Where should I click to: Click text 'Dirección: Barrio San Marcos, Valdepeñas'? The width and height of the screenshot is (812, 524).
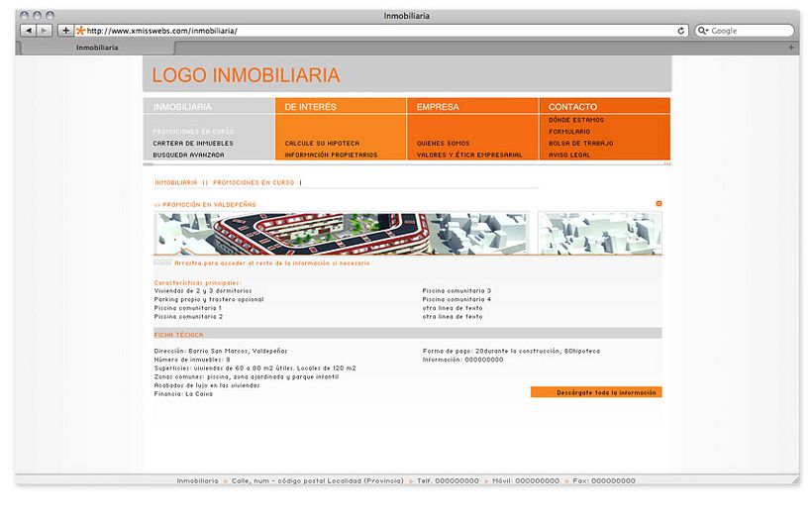(x=221, y=351)
